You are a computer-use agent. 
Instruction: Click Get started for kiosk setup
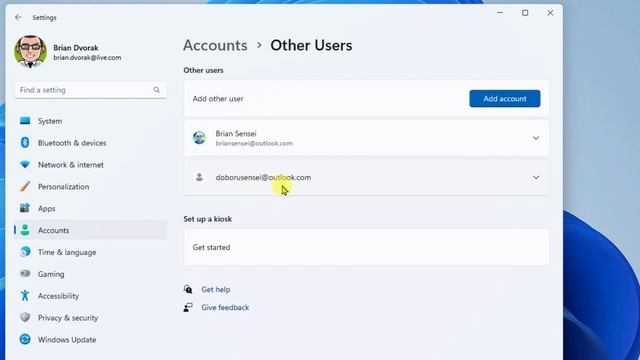[366, 247]
